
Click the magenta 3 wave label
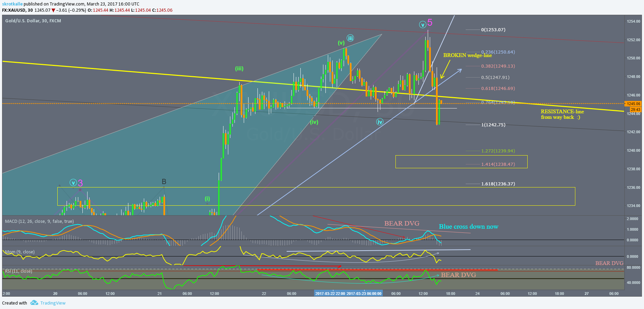(x=80, y=183)
